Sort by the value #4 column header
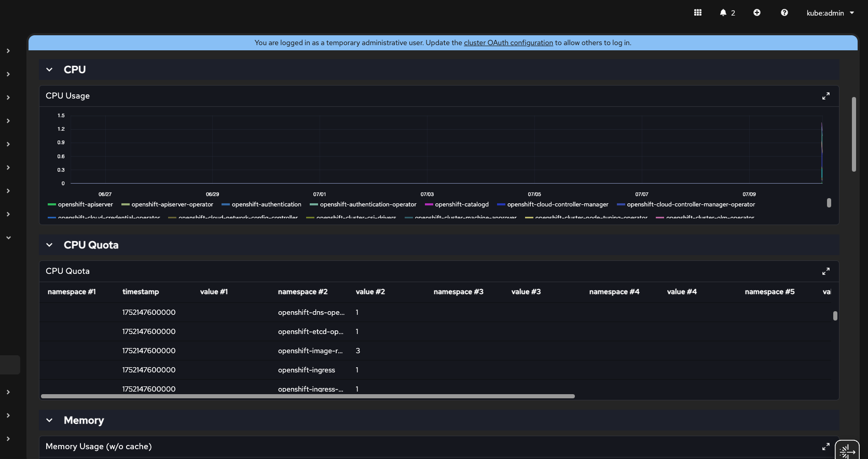The height and width of the screenshot is (459, 868). pos(682,292)
